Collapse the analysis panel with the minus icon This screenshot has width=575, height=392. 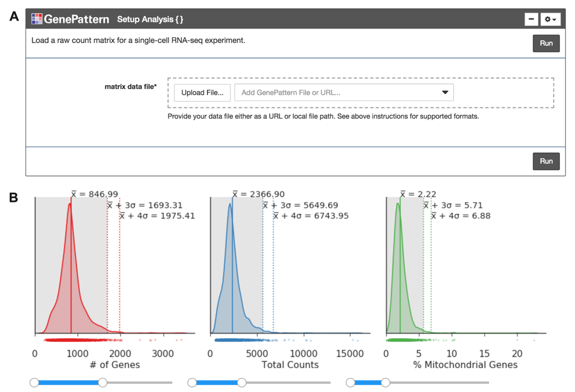(530, 19)
